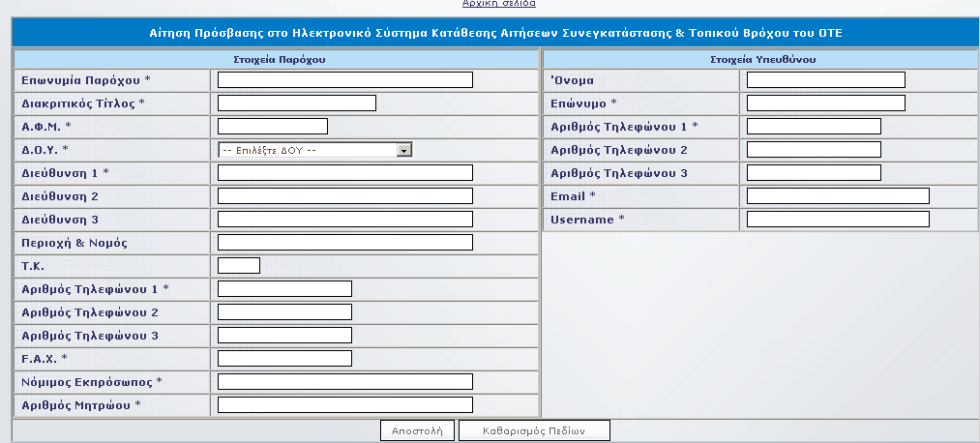Click the 'F.A.X. *' label text
The image size is (980, 443).
(45, 359)
